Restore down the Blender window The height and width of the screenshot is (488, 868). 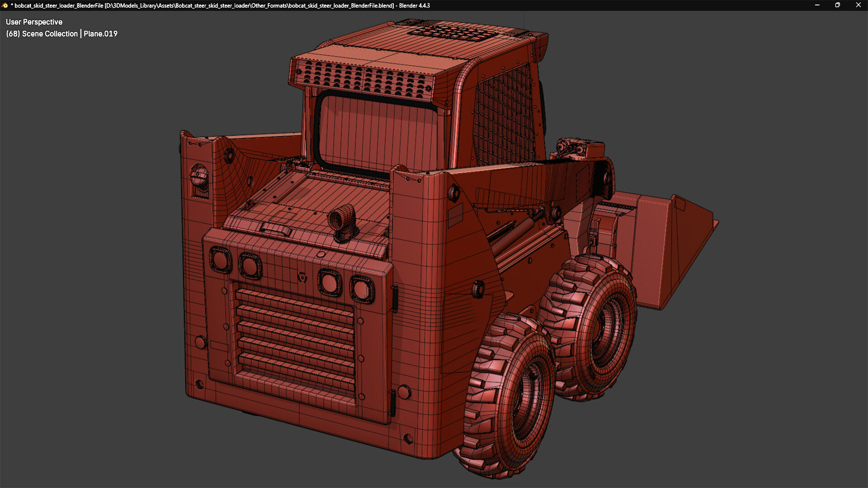837,5
